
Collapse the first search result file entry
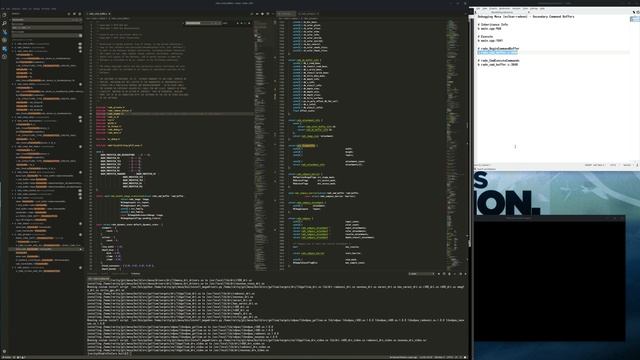coord(13,43)
